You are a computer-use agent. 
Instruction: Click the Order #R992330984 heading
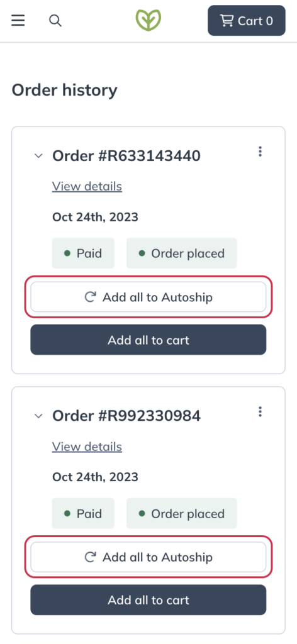pos(126,416)
